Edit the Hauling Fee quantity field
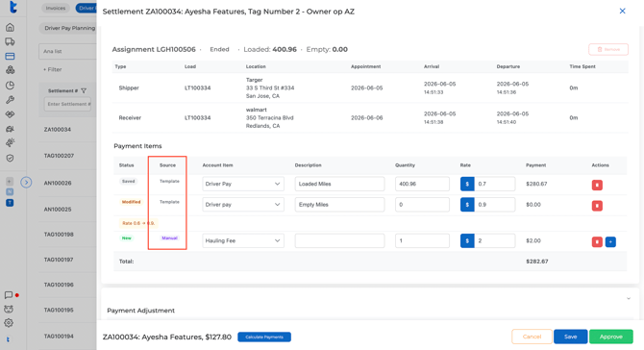Image resolution: width=644 pixels, height=350 pixels. coord(422,240)
